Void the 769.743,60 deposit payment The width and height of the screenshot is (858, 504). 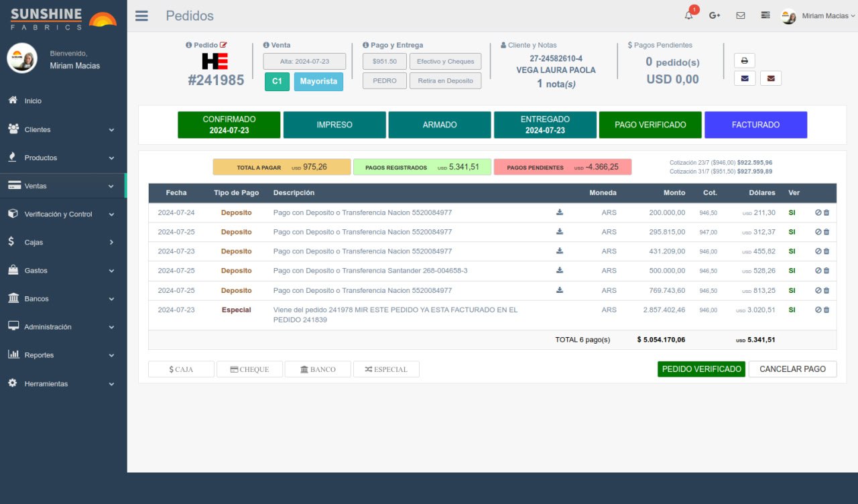tap(818, 290)
